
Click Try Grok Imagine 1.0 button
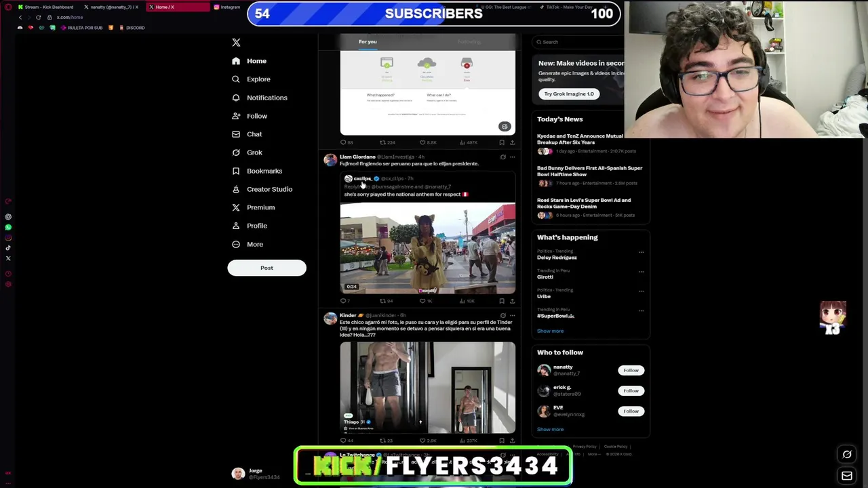[569, 94]
